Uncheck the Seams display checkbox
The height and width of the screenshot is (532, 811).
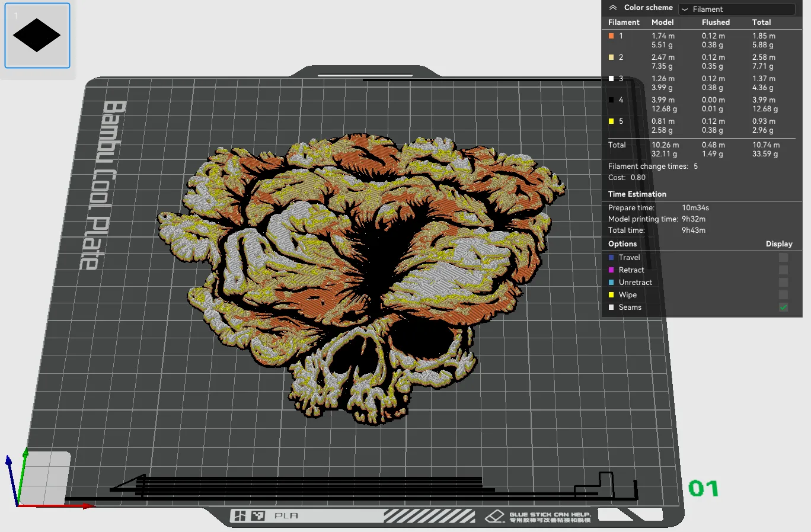(783, 307)
